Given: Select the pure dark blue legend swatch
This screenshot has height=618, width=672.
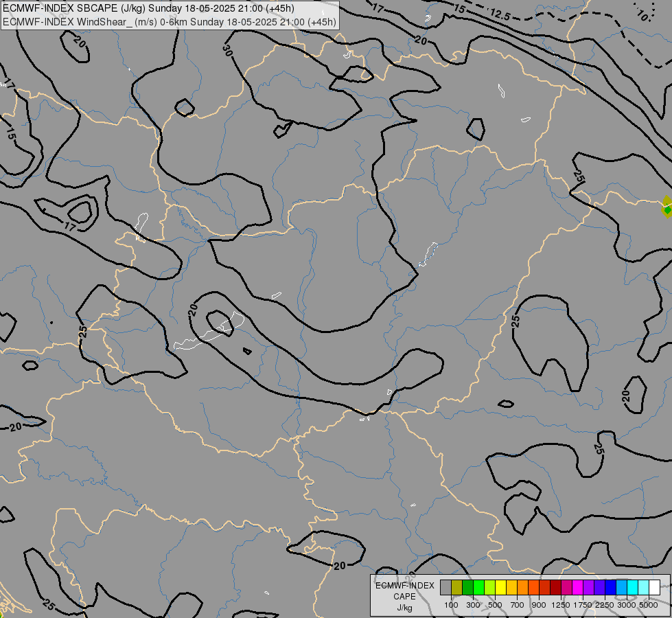Looking at the screenshot, I should (611, 588).
